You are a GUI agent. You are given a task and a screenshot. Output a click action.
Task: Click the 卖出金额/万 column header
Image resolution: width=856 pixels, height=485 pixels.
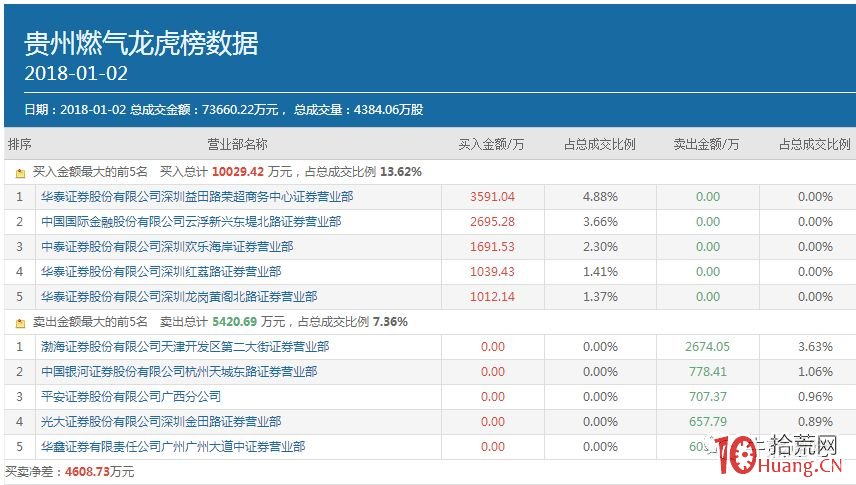point(706,144)
